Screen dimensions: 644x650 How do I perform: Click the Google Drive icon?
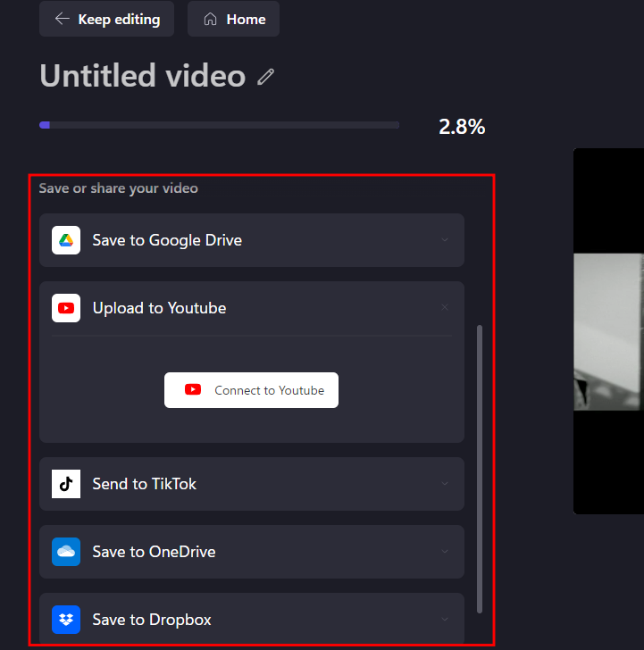pyautogui.click(x=66, y=240)
